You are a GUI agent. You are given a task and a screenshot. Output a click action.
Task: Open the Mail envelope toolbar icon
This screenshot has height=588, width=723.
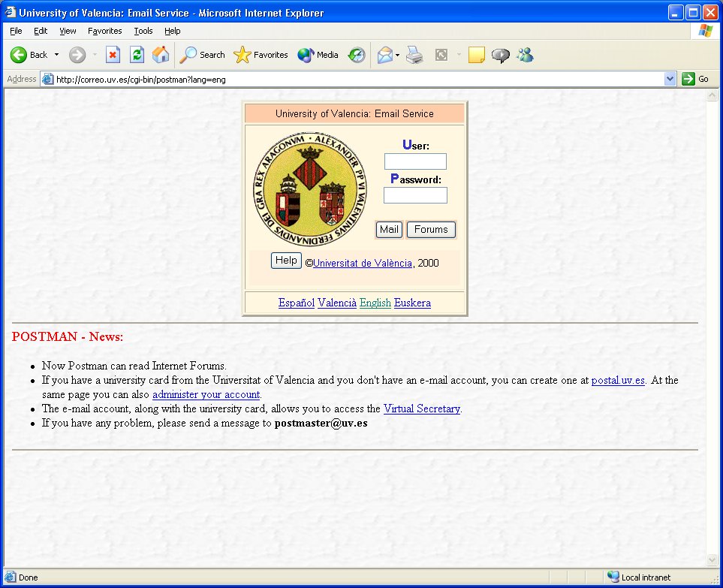pos(385,55)
